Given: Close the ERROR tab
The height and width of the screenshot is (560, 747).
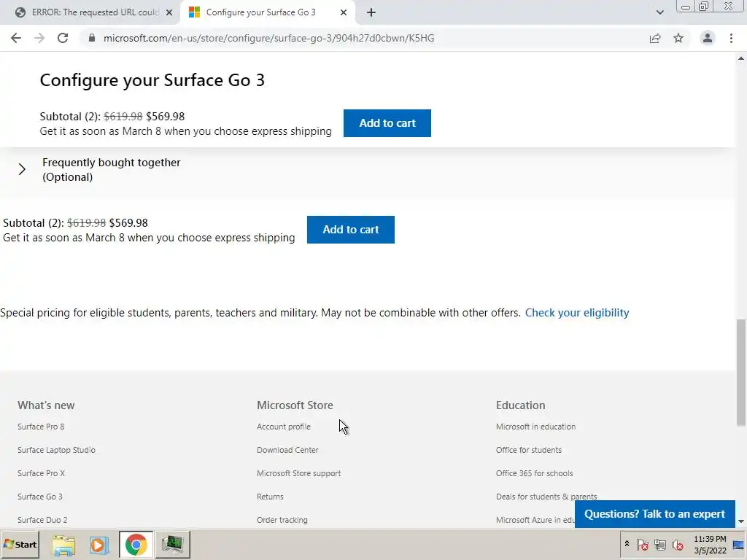Looking at the screenshot, I should pos(169,12).
